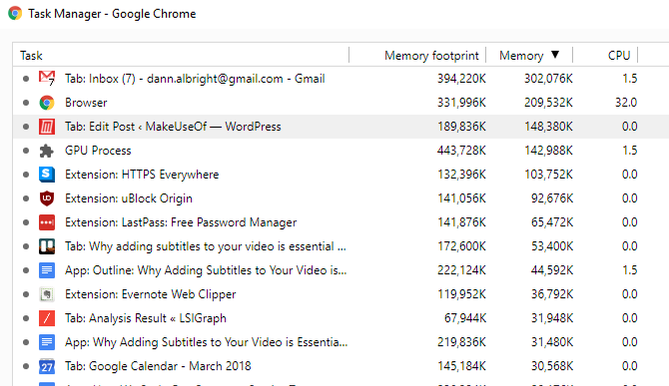Screen dimensions: 669x386
Task: Click Docs icon for App: Why Adding Subtitles
Action: coord(47,342)
